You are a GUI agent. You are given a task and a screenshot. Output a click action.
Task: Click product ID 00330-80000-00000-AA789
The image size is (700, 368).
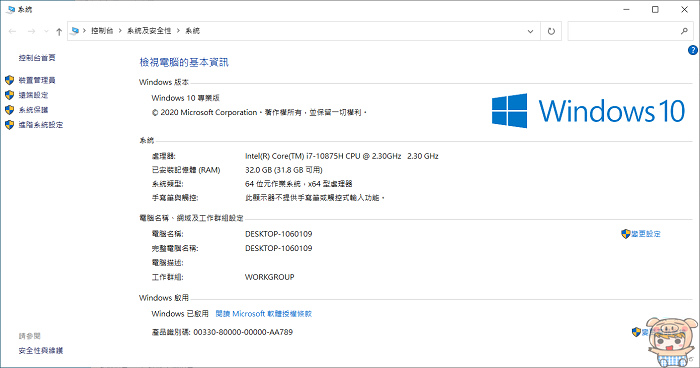(x=243, y=332)
